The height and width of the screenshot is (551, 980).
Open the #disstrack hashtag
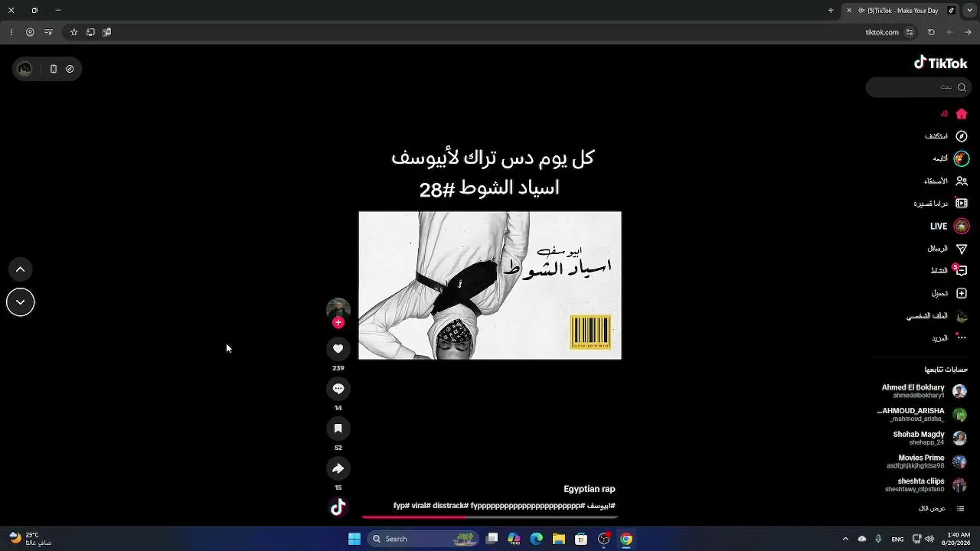point(450,506)
